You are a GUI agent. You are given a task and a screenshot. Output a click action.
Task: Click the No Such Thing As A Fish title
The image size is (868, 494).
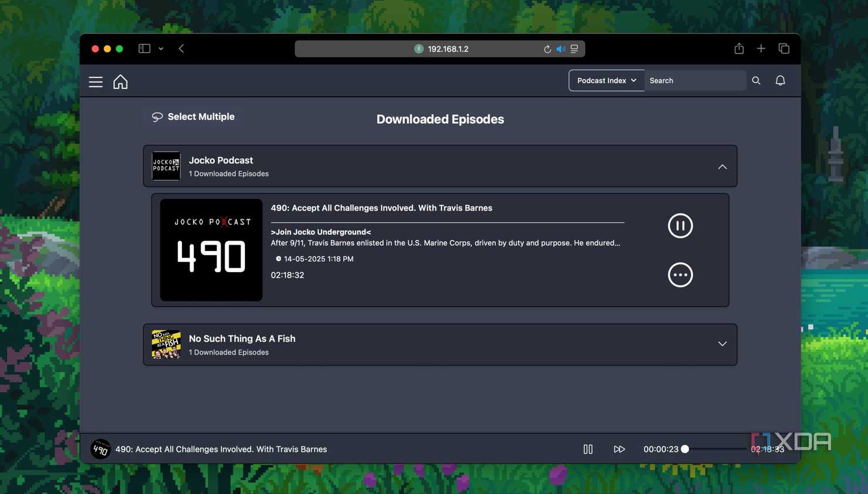(242, 338)
